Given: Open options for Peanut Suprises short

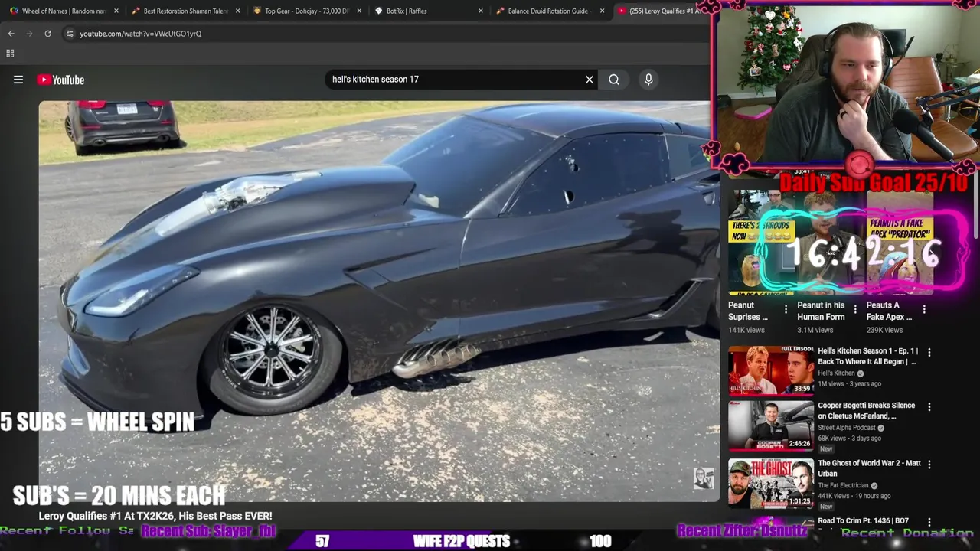Looking at the screenshot, I should [x=786, y=310].
